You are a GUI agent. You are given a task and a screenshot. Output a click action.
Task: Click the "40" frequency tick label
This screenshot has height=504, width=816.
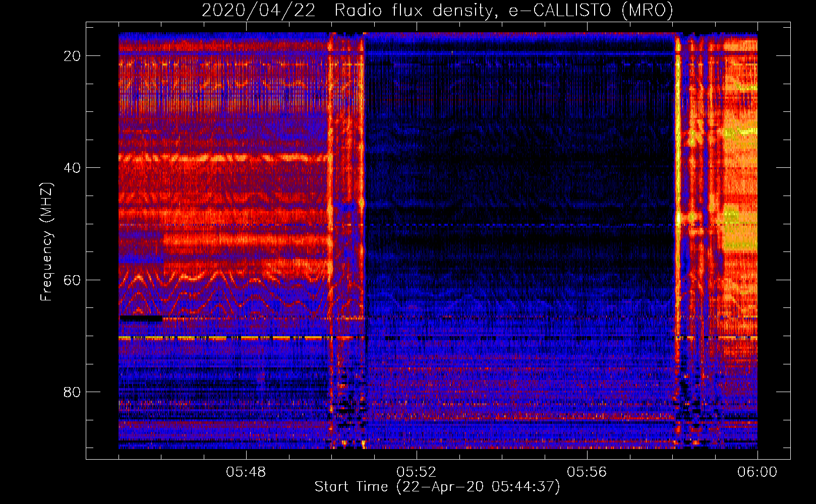[x=72, y=168]
